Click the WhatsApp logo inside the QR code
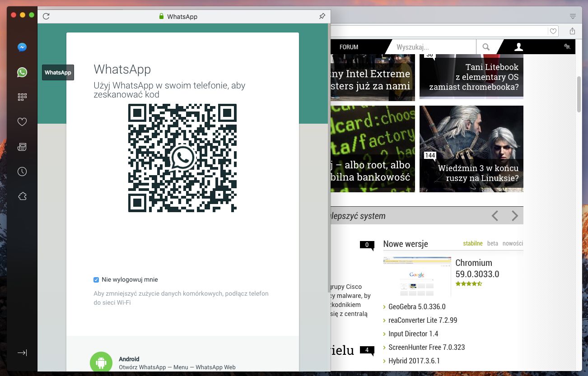588x376 pixels. 182,158
